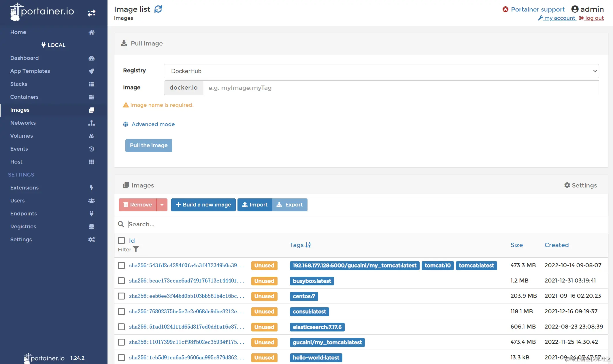This screenshot has height=364, width=613.
Task: Select the busybox:latest image checkbox
Action: 121,281
